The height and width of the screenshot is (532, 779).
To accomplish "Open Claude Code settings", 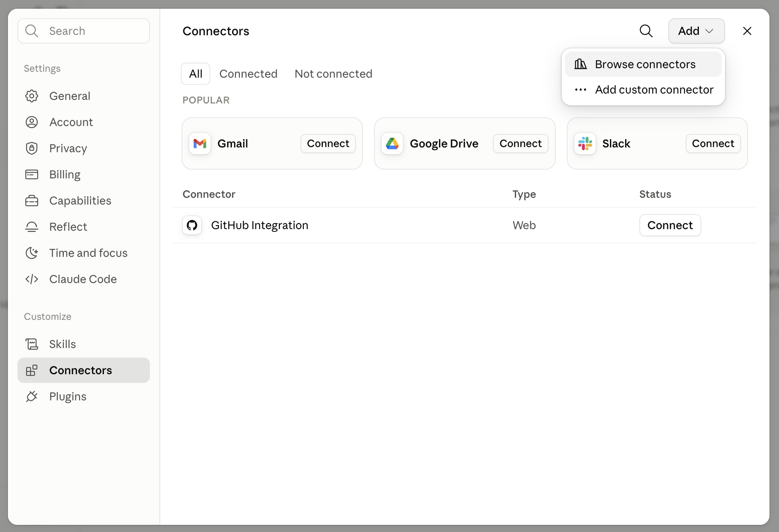I will click(x=84, y=279).
